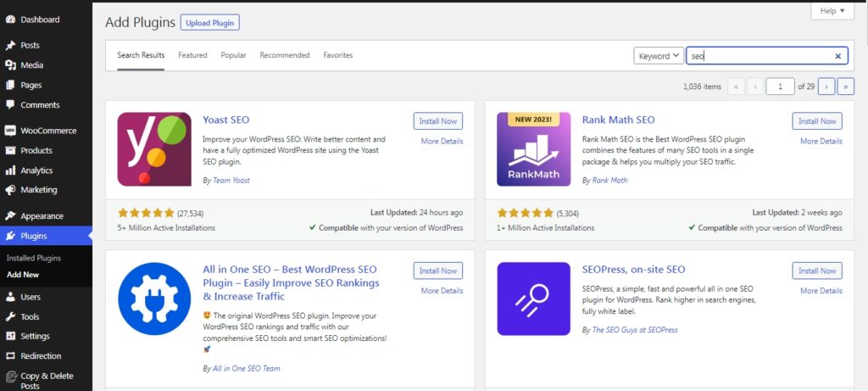Open Add New submenu item

click(x=23, y=275)
